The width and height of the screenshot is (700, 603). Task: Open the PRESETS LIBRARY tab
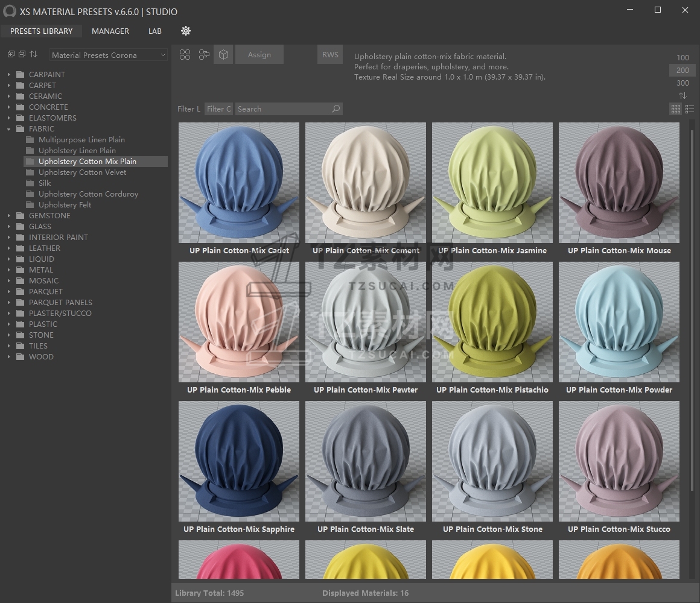click(x=41, y=31)
